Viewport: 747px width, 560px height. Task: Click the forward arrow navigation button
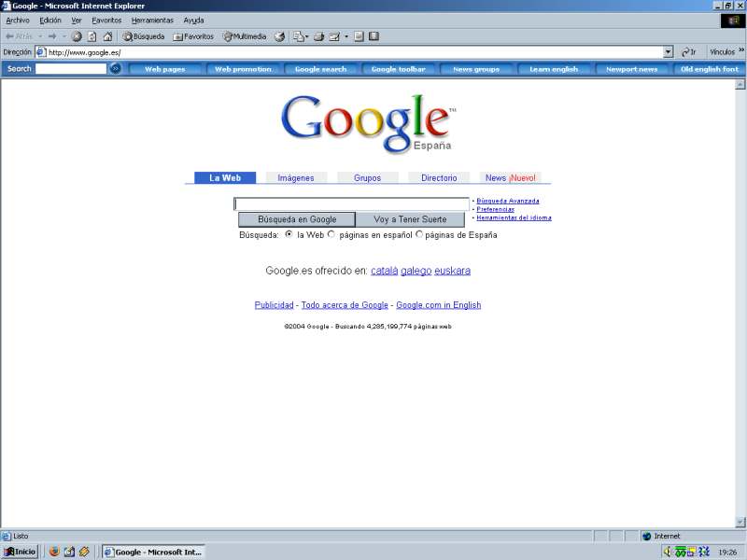click(x=52, y=36)
